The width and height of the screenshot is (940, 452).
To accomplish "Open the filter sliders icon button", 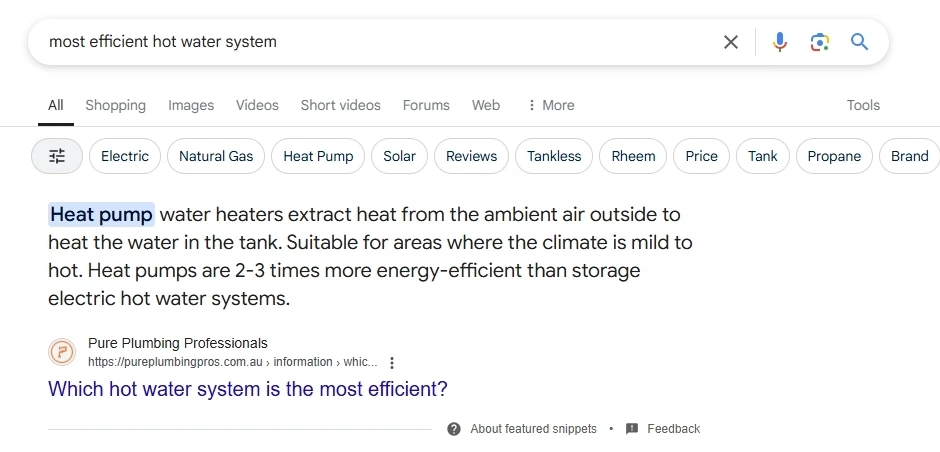I will click(57, 156).
